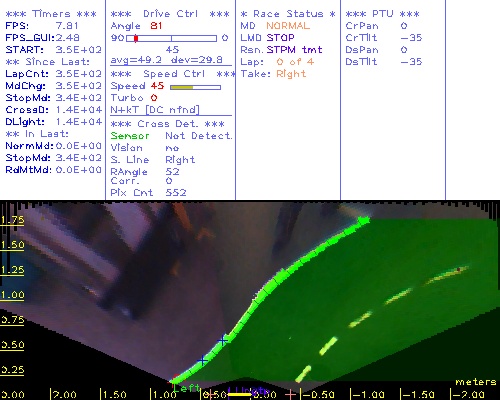The width and height of the screenshot is (500, 400).
Task: Click the green Sensor label in Cross Det.
Action: pos(130,136)
